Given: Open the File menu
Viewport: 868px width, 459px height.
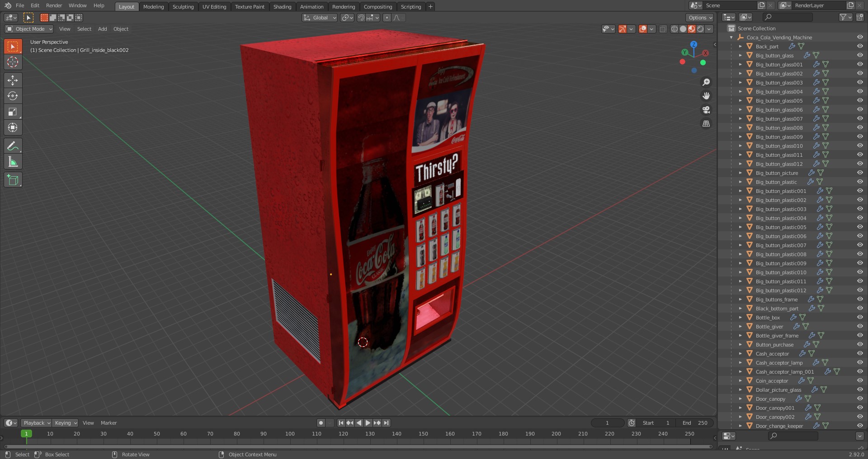Looking at the screenshot, I should (20, 5).
